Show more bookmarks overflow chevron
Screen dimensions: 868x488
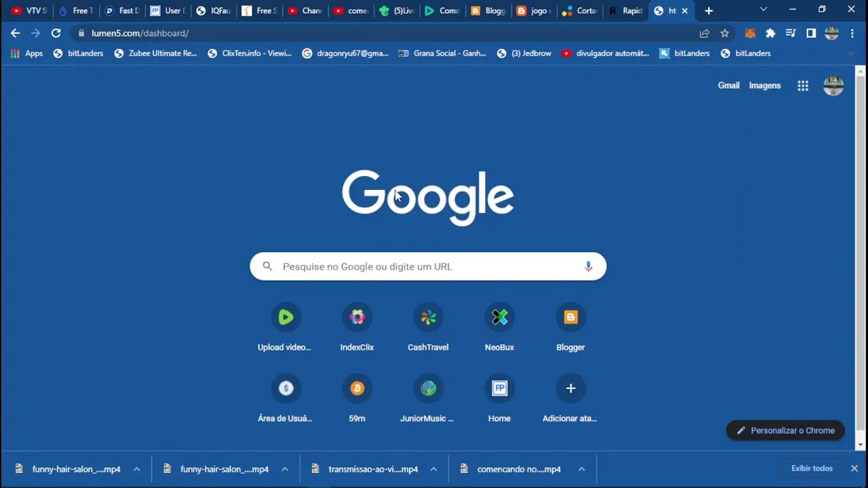coord(851,53)
